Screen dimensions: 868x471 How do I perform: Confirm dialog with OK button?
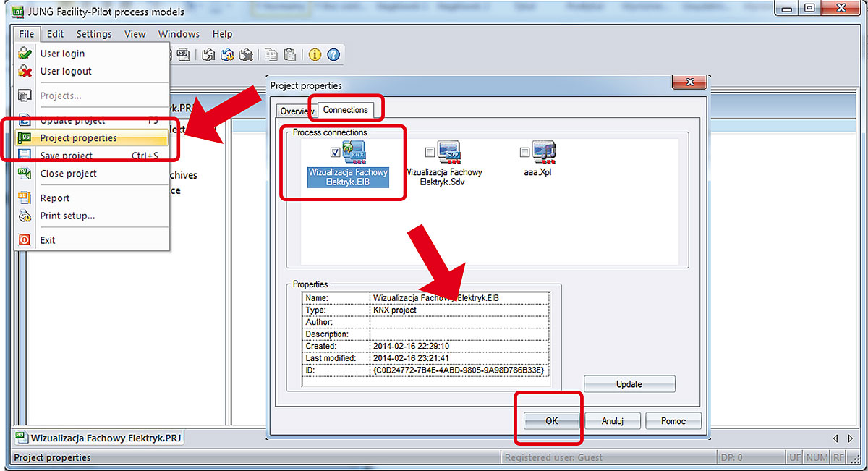(x=551, y=420)
